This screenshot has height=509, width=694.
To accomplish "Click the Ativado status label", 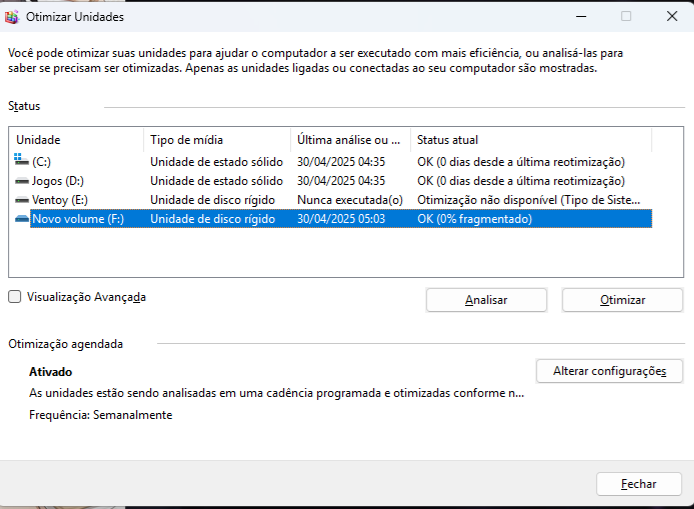I will tap(50, 372).
